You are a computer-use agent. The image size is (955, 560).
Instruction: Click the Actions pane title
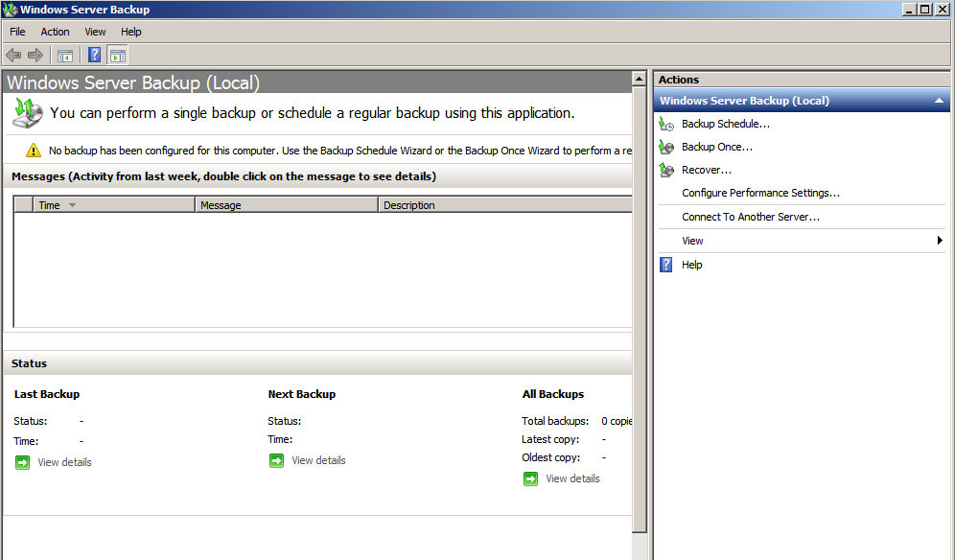(679, 80)
